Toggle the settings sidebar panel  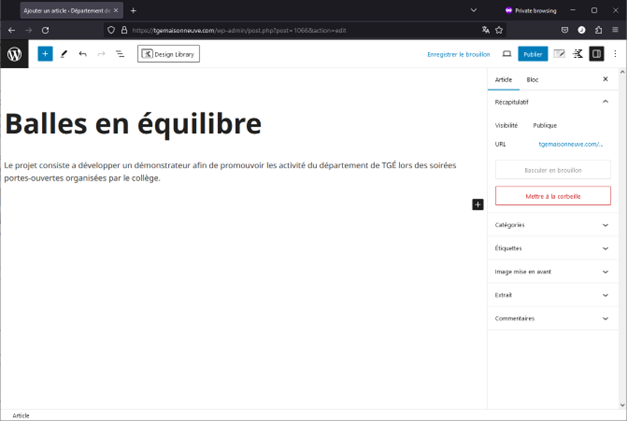point(597,54)
